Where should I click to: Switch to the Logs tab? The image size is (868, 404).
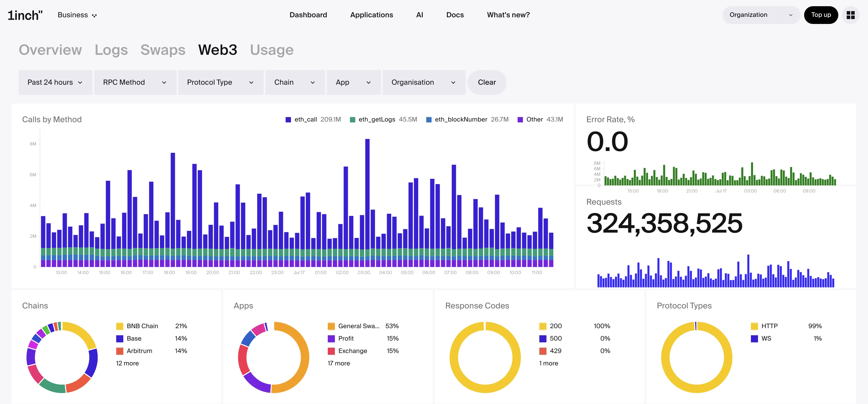(111, 50)
